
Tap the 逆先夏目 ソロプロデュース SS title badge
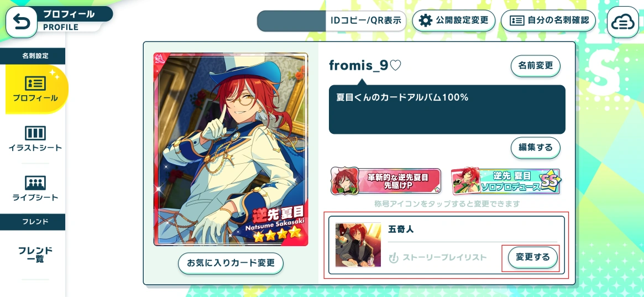coord(506,181)
